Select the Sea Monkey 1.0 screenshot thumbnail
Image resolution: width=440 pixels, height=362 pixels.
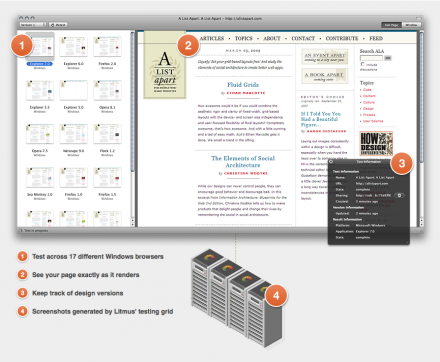coord(40,177)
